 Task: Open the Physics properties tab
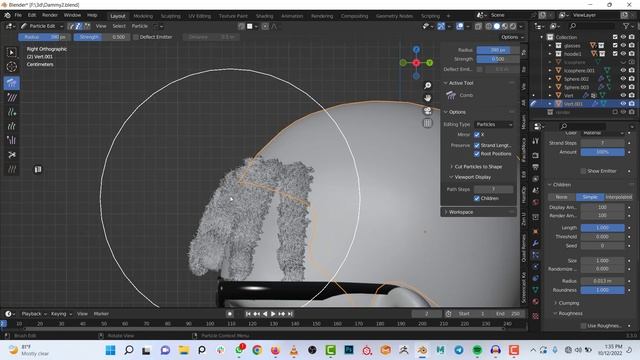click(x=536, y=267)
